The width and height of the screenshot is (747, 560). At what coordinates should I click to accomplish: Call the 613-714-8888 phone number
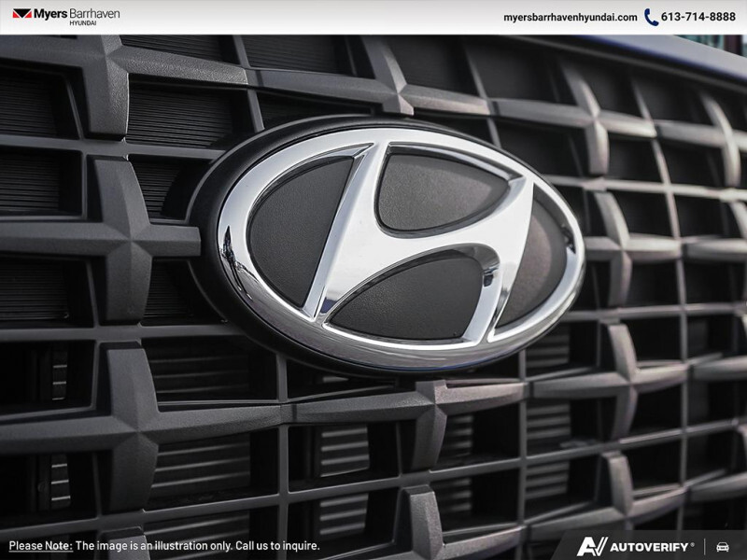coord(698,17)
